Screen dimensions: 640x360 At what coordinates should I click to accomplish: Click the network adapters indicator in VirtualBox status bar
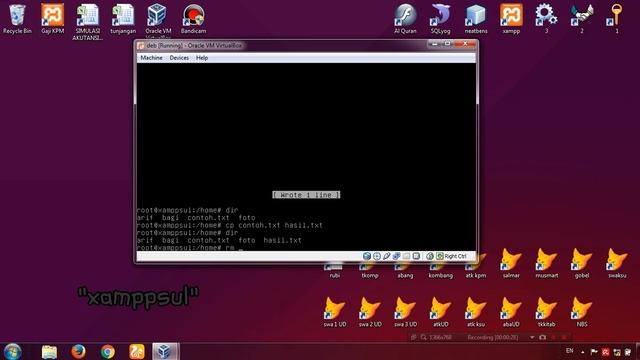coord(396,256)
